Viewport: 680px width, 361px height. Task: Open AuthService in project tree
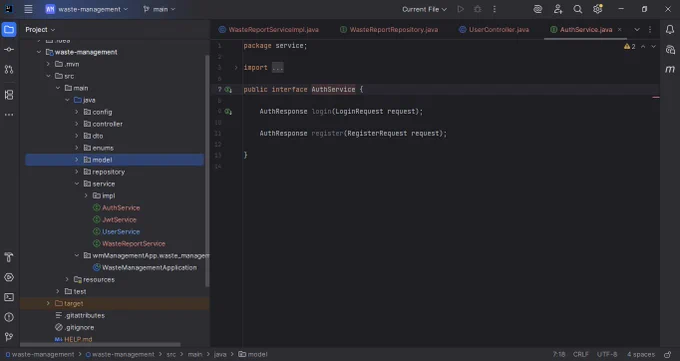[x=121, y=208]
